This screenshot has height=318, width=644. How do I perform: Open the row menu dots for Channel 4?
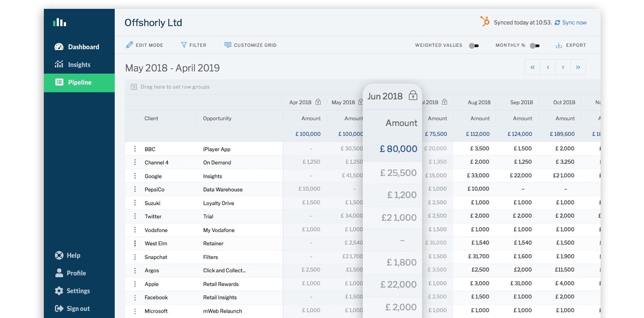pos(135,162)
